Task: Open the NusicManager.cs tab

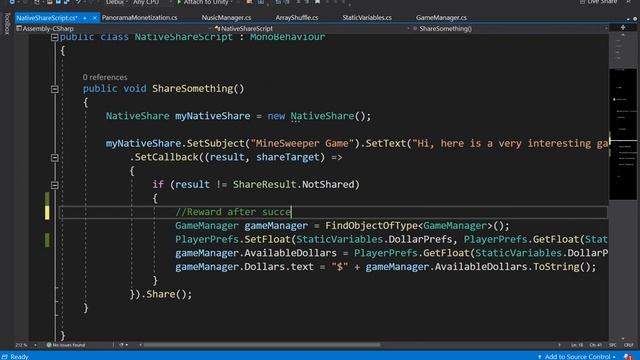Action: click(x=226, y=18)
